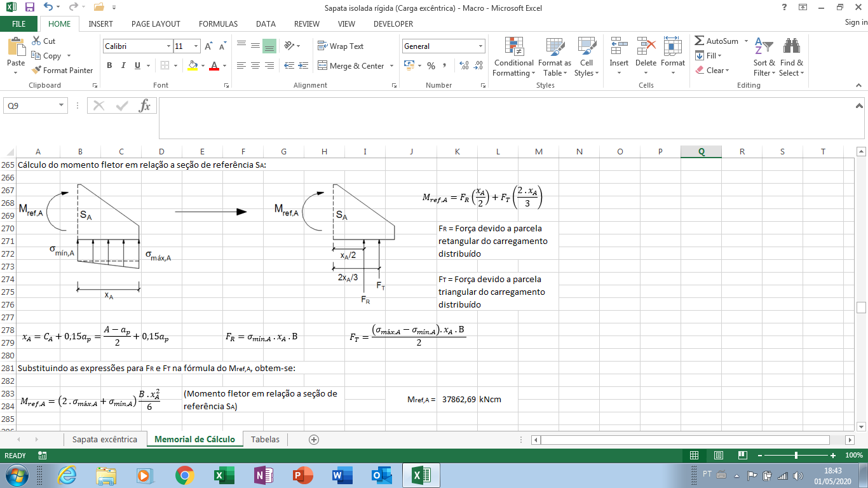Viewport: 868px width, 488px height.
Task: Toggle Italic formatting
Action: (x=123, y=65)
